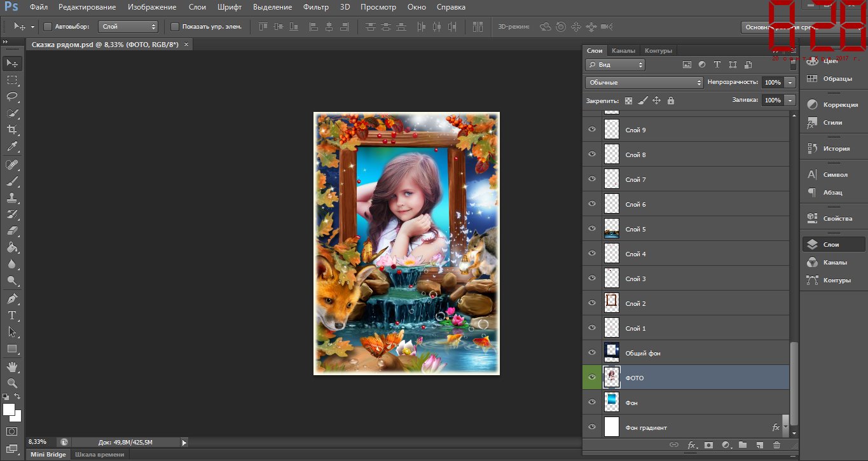Toggle visibility of ФОТО layer
The image size is (868, 461).
pyautogui.click(x=593, y=378)
